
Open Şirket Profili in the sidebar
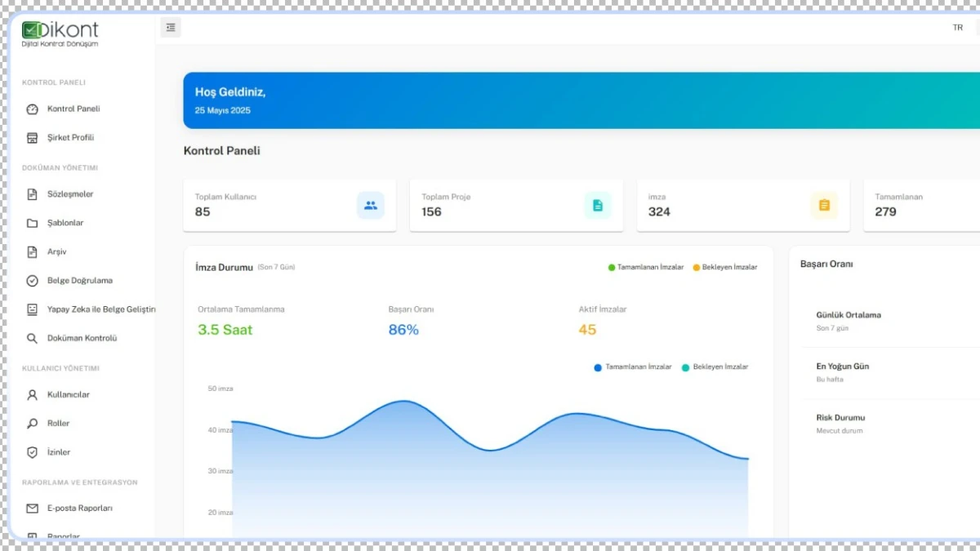point(70,138)
